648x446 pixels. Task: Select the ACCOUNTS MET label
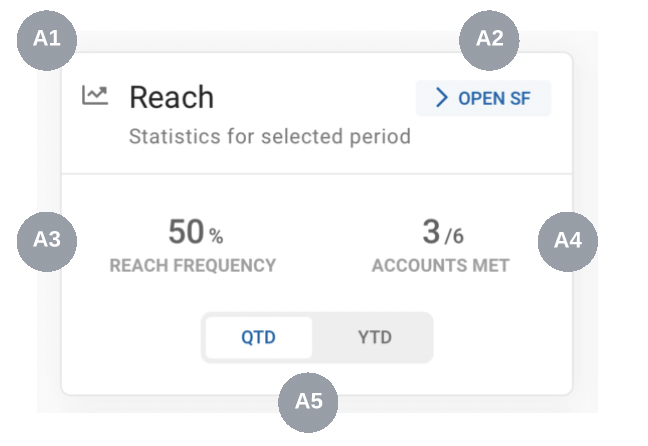[x=440, y=266]
